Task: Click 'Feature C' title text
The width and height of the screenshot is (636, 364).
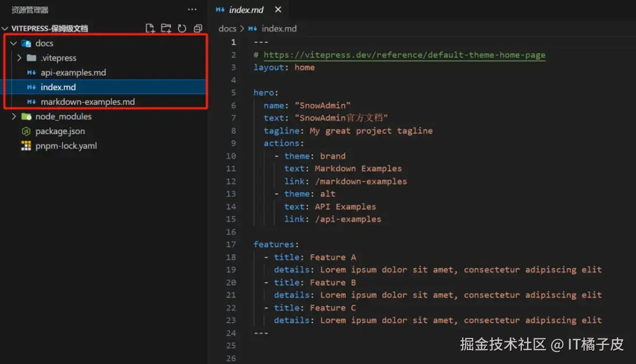Action: [333, 308]
